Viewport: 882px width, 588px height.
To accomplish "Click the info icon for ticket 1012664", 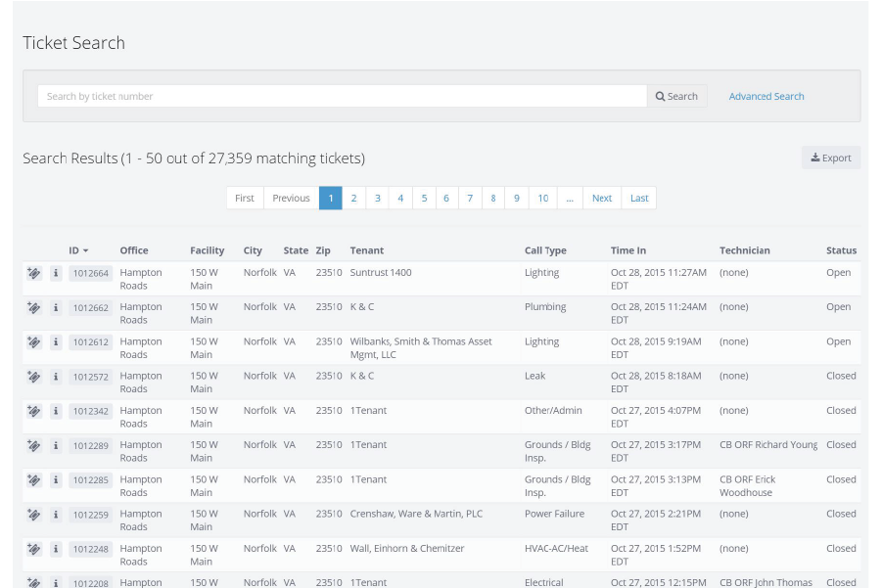I will (x=56, y=274).
